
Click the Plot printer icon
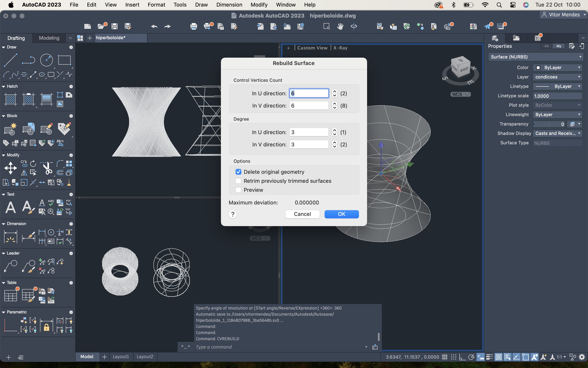(194, 26)
